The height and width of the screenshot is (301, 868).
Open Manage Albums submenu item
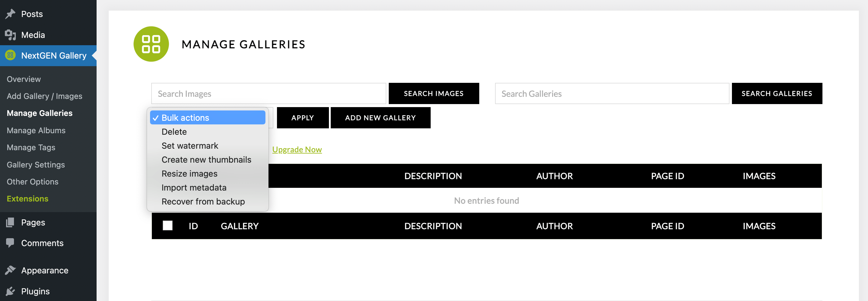pos(36,130)
